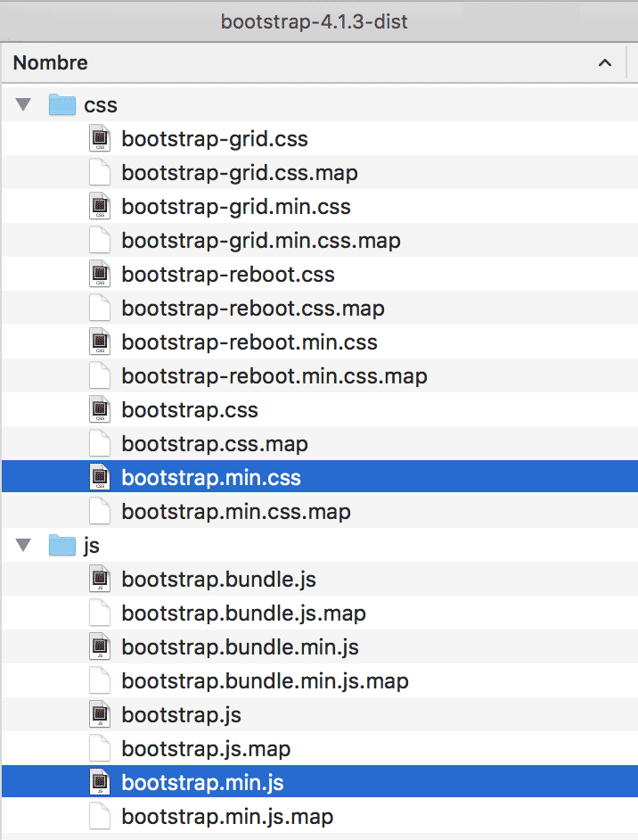Click the blue js folder icon
This screenshot has width=638, height=840.
(61, 545)
